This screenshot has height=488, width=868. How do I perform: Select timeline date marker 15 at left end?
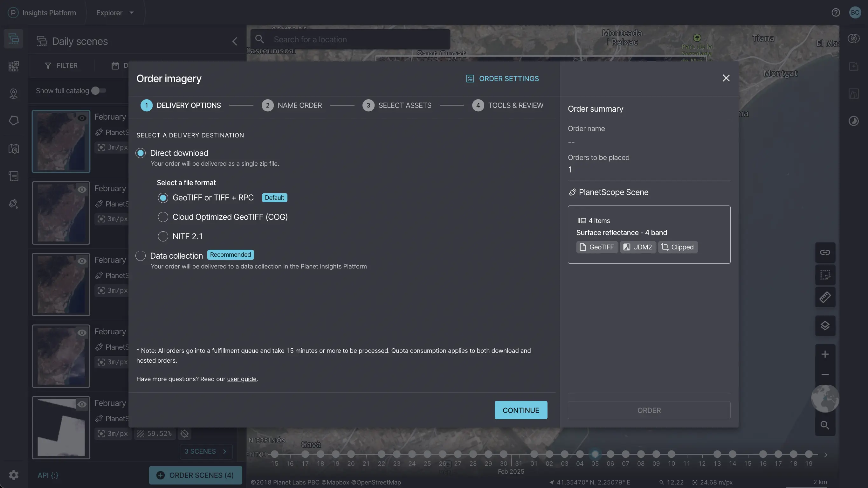pyautogui.click(x=275, y=455)
